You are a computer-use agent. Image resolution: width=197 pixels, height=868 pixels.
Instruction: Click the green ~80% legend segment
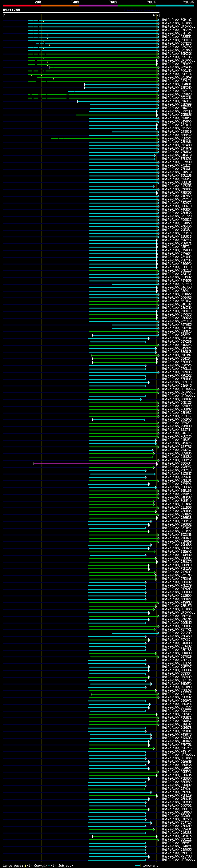137,6
